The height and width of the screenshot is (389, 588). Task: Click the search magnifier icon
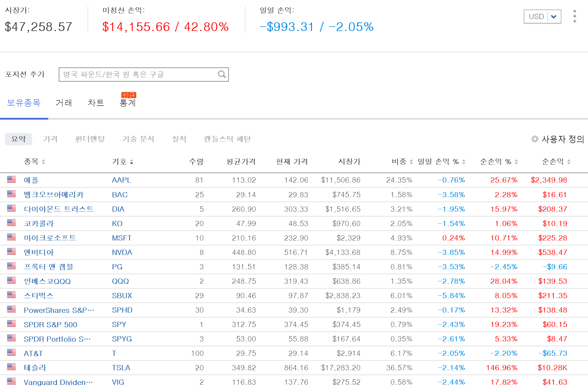pos(222,74)
